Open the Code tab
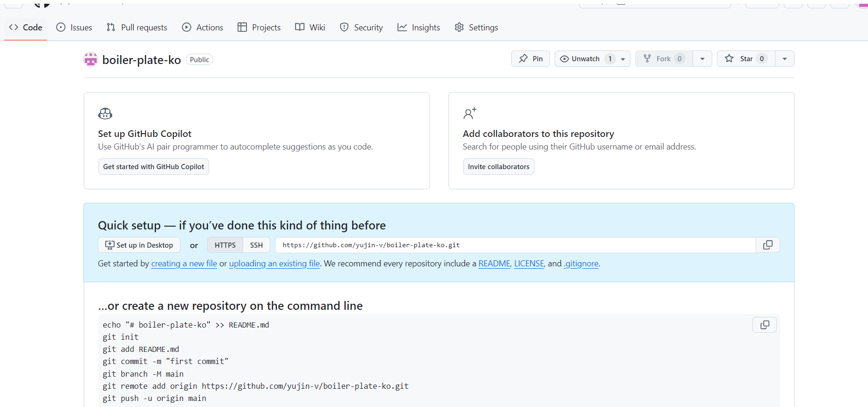 [26, 28]
